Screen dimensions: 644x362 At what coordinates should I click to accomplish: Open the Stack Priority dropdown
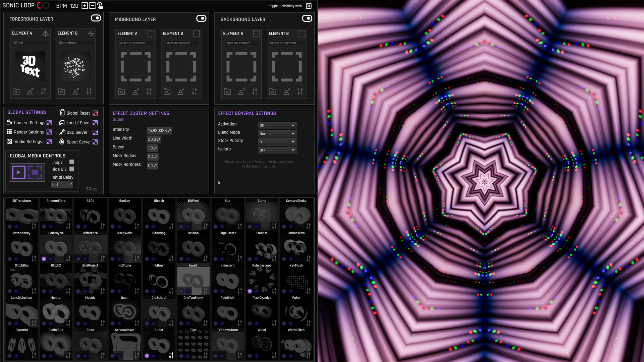pyautogui.click(x=277, y=142)
